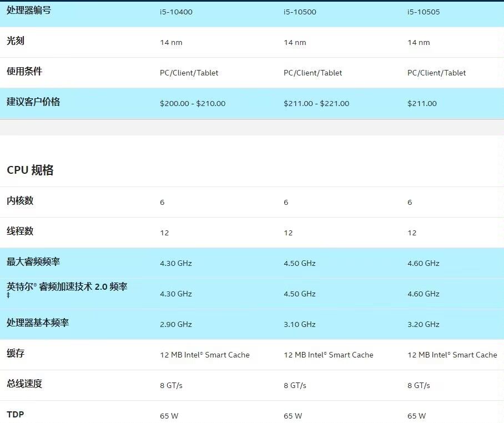This screenshot has height=423, width=504.
Task: Click i5-10505 8 GT/s bus speed
Action: coord(419,385)
